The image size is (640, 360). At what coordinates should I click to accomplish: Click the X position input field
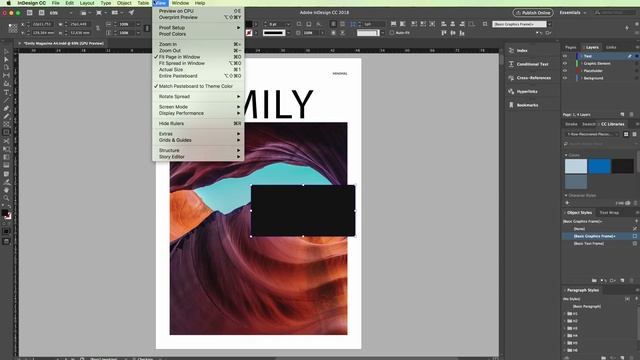point(43,24)
